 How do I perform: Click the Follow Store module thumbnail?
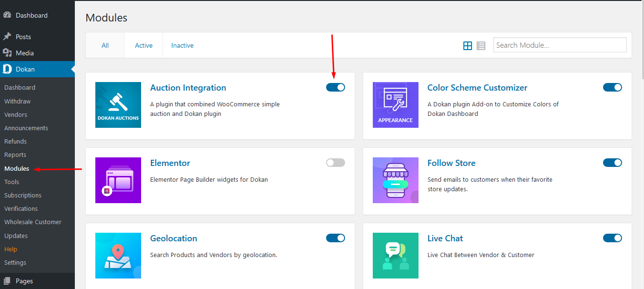click(396, 180)
